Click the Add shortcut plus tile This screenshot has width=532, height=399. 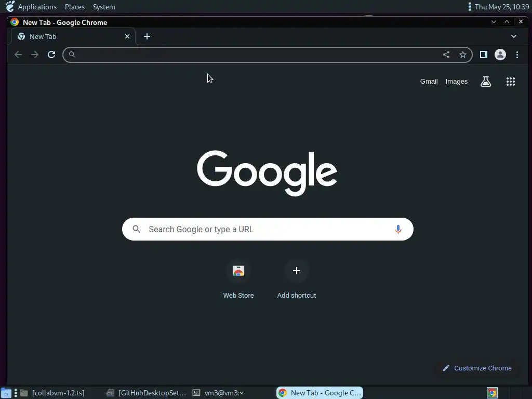click(x=296, y=271)
